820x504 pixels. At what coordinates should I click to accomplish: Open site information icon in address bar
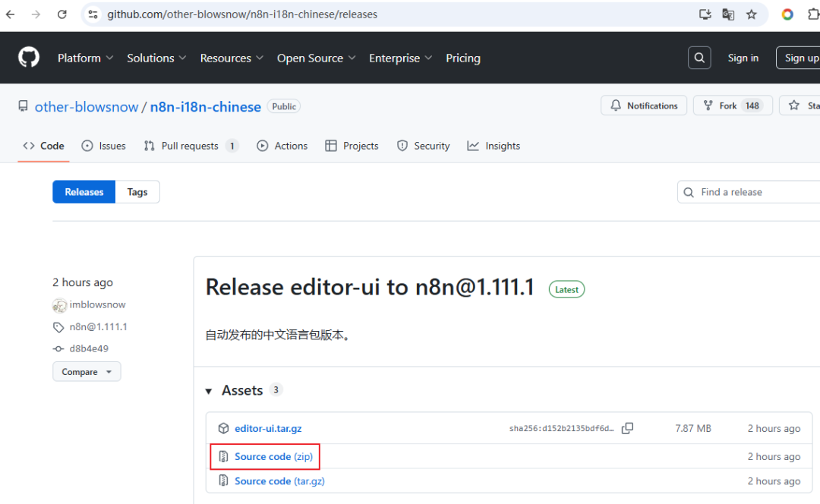[93, 14]
